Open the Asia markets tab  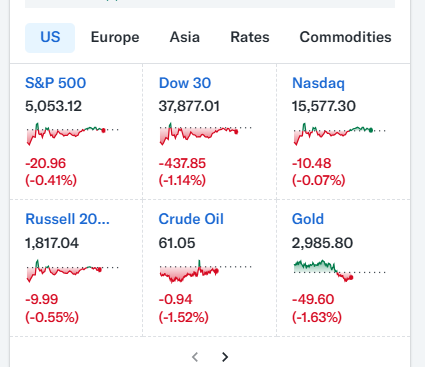pyautogui.click(x=185, y=38)
